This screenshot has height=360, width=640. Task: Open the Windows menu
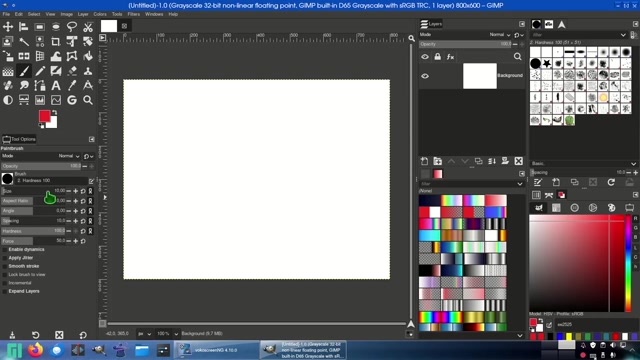154,14
